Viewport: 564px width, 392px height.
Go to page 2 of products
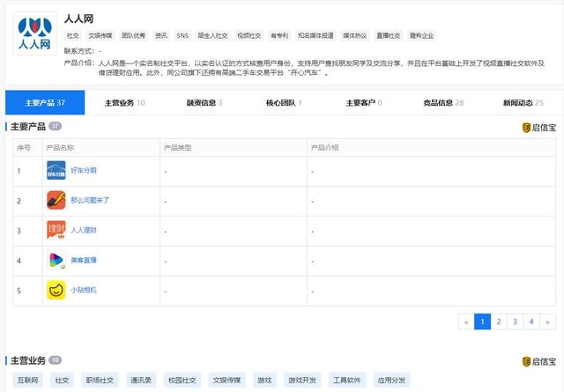(499, 322)
